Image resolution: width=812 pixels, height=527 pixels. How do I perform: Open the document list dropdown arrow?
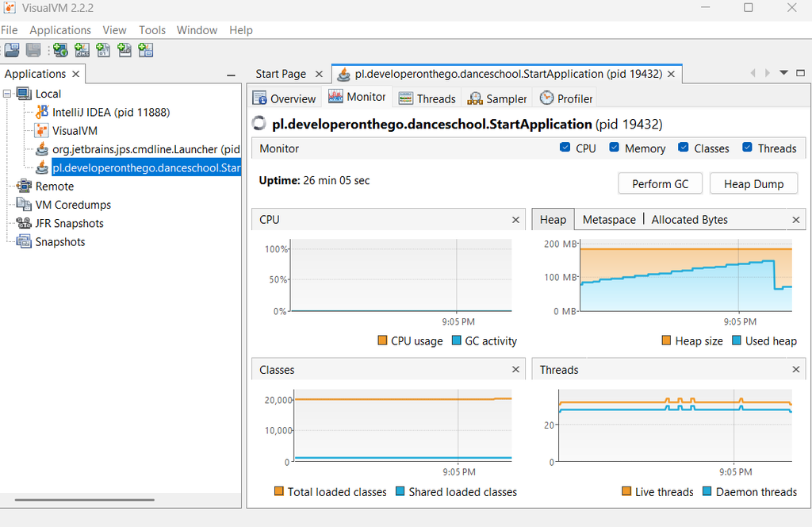784,73
